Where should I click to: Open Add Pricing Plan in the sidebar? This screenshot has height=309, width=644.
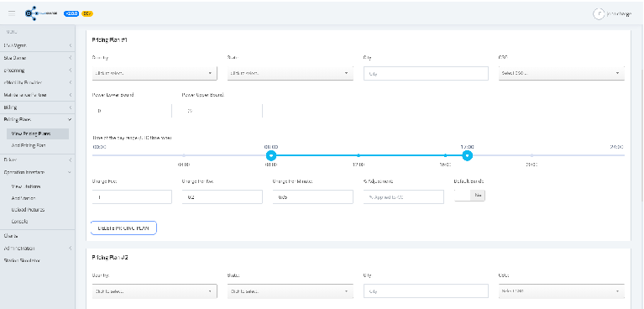point(29,145)
